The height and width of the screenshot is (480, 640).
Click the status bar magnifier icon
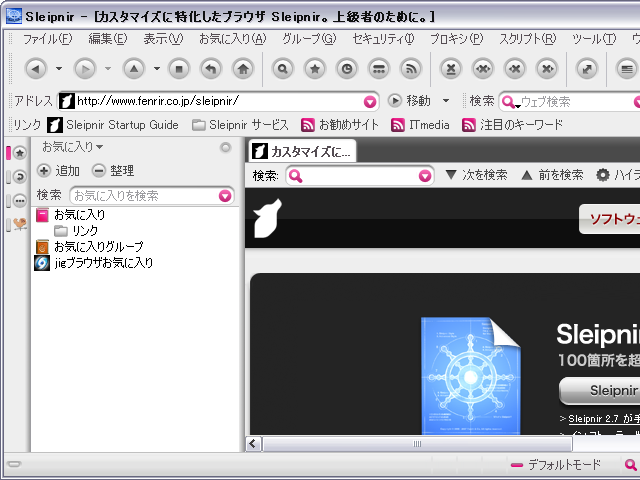(631, 464)
